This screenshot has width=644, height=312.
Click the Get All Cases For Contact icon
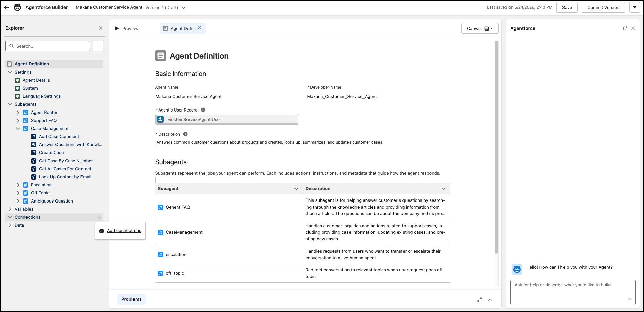34,169
